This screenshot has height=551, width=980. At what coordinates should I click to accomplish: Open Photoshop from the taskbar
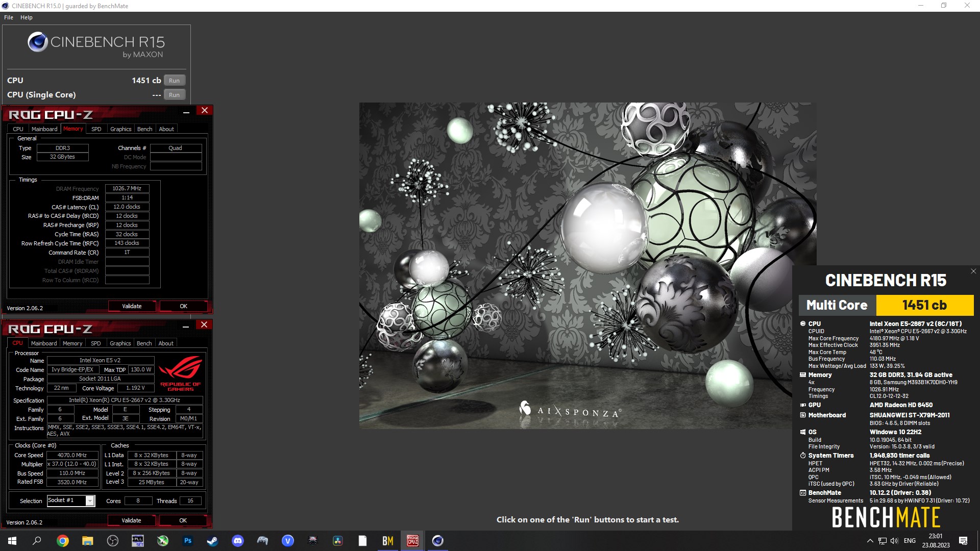coord(188,541)
